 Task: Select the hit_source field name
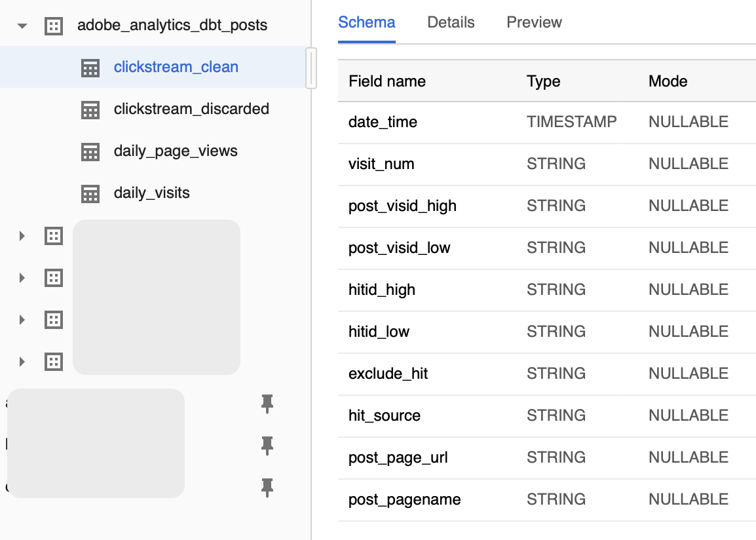tap(385, 415)
